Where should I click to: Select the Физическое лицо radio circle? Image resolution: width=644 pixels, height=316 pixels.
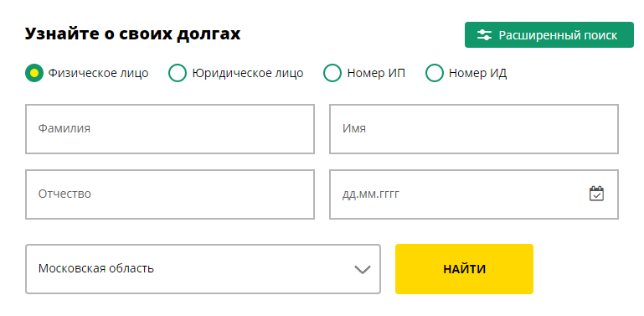[34, 73]
